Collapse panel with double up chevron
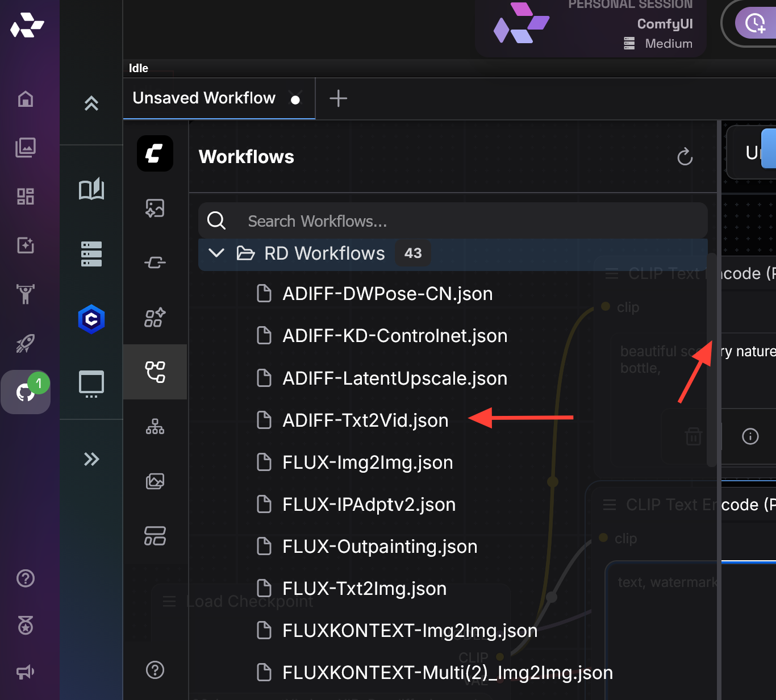The width and height of the screenshot is (776, 700). (x=91, y=103)
